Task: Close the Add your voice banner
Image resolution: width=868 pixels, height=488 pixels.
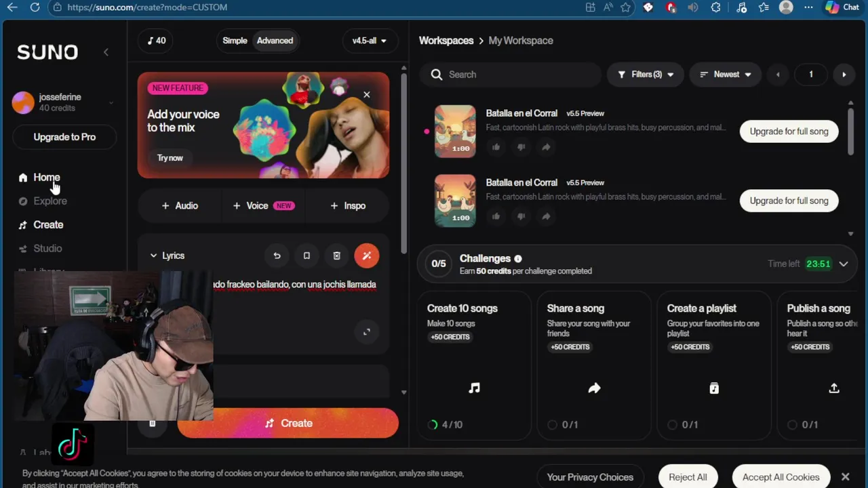Action: 367,95
